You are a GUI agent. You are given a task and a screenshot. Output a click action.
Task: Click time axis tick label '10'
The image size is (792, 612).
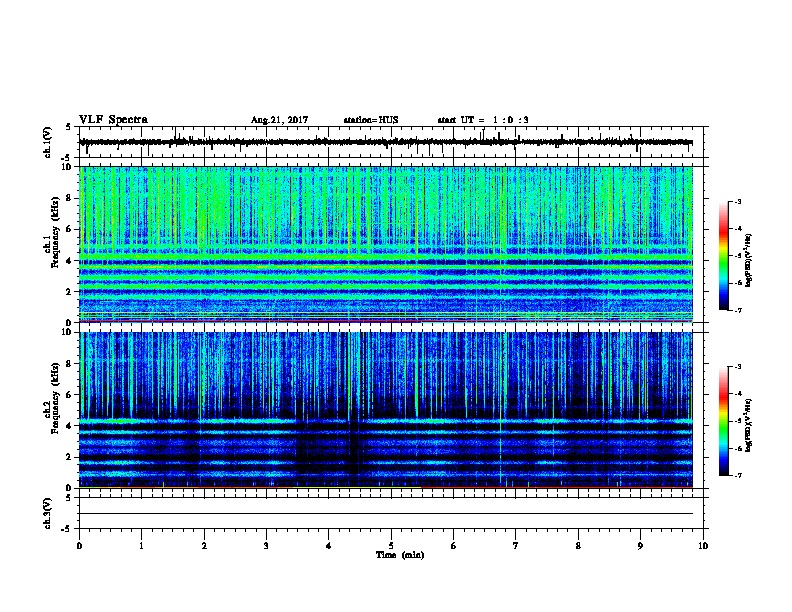click(x=703, y=546)
